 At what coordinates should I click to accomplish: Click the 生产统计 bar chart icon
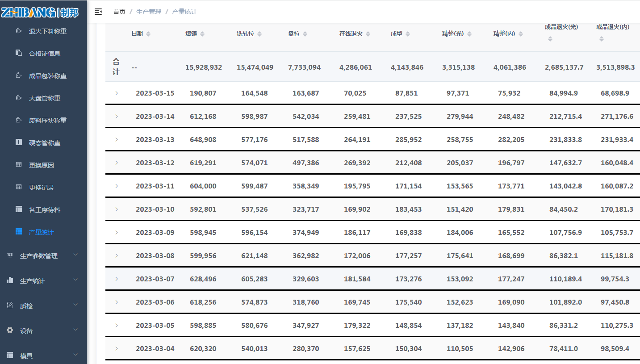click(x=10, y=280)
